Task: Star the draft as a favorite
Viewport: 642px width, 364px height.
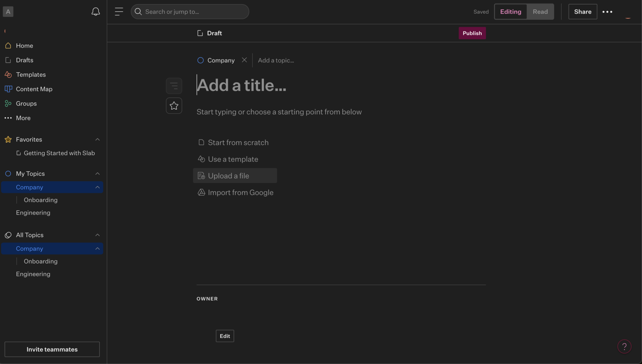Action: pyautogui.click(x=174, y=106)
